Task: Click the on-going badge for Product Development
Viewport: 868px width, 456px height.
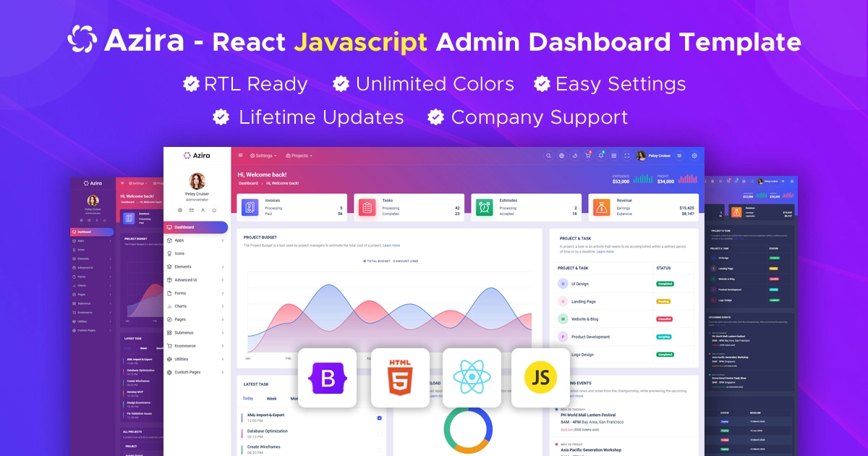Action: click(x=663, y=337)
